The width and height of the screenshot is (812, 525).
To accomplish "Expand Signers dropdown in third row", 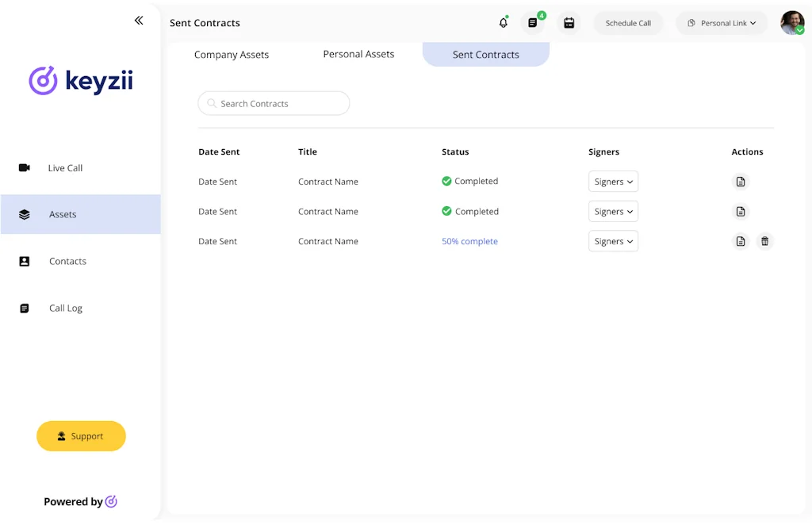I will tap(613, 241).
